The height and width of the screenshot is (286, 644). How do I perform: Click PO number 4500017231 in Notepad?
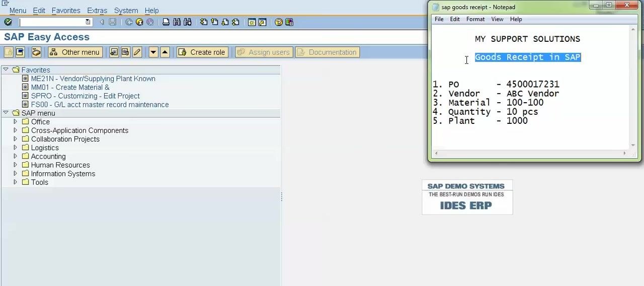[x=533, y=84]
